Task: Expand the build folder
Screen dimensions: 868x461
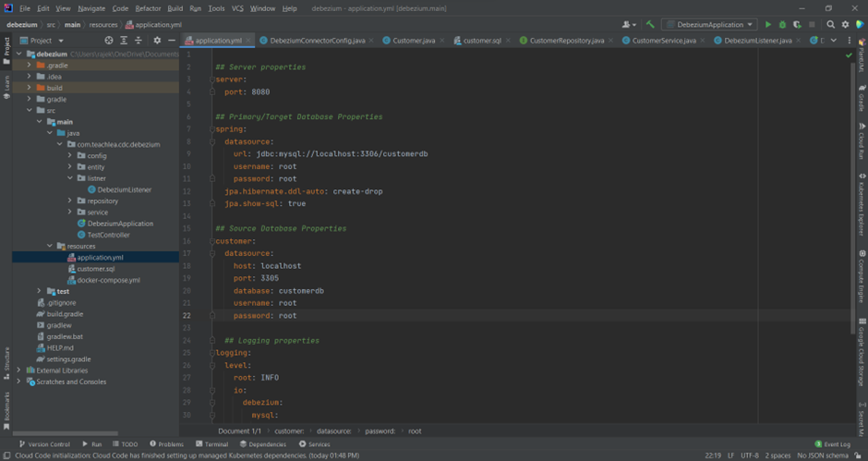Action: 29,88
